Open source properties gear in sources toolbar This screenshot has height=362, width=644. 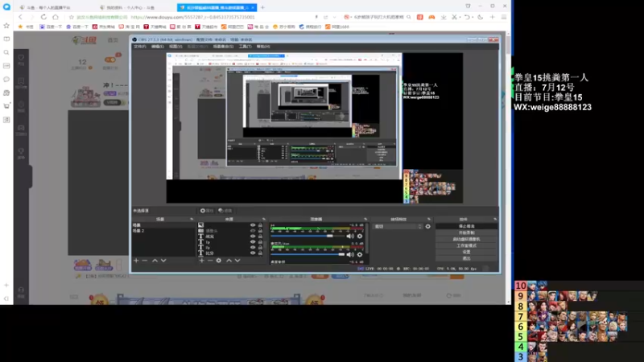pos(218,261)
